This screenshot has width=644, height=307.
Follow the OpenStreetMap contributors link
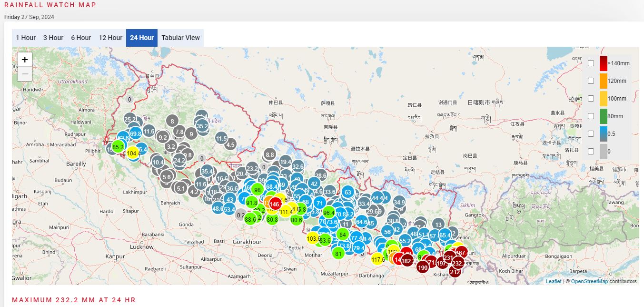point(589,281)
